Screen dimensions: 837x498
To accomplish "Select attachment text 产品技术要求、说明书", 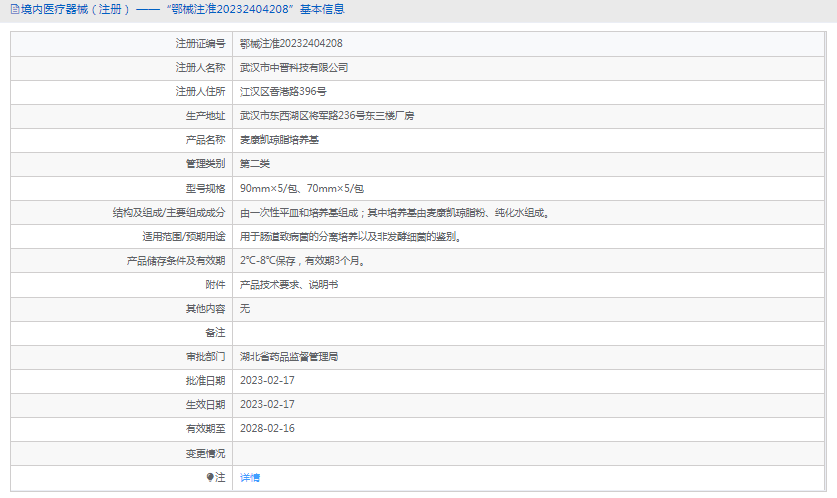I will click(x=289, y=285).
